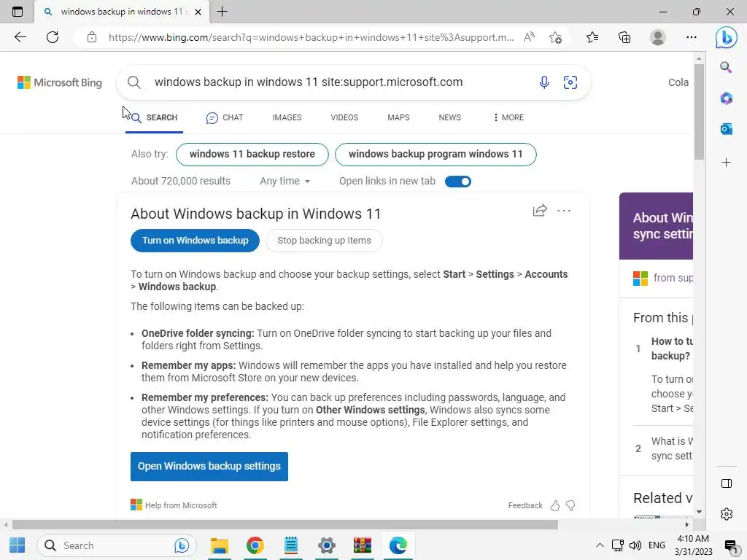747x560 pixels.
Task: Search using voice microphone icon
Action: pyautogui.click(x=544, y=82)
